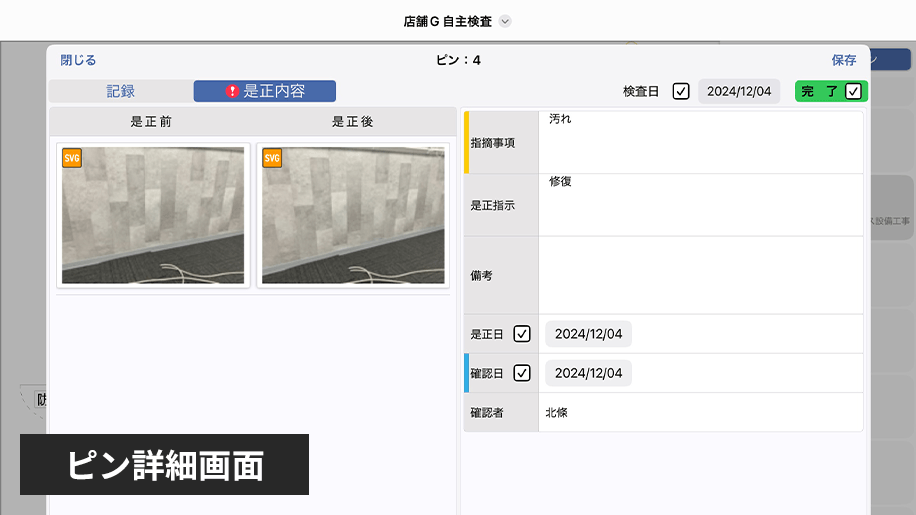Screen dimensions: 916x515
Task: Open the 是正日 date picker
Action: click(x=588, y=334)
